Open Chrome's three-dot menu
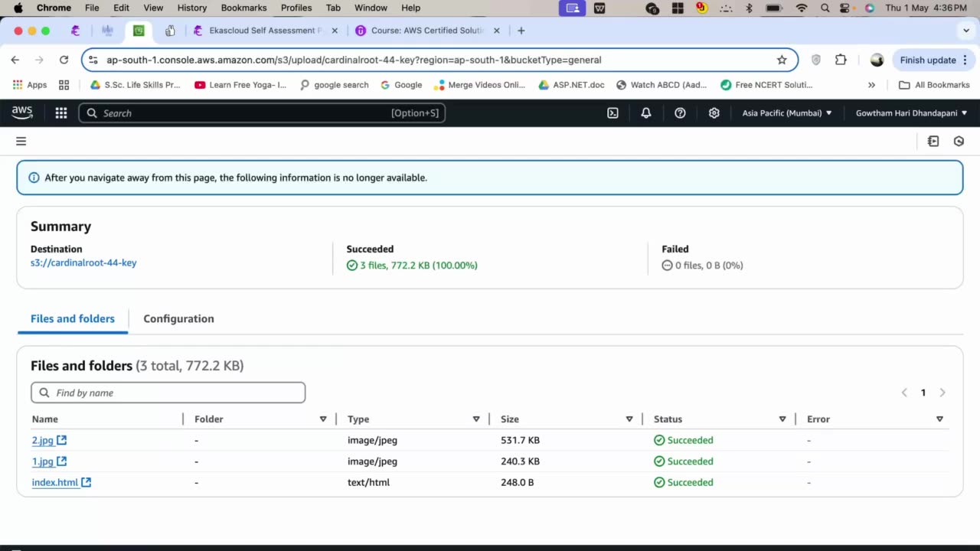This screenshot has width=980, height=551. click(x=965, y=60)
